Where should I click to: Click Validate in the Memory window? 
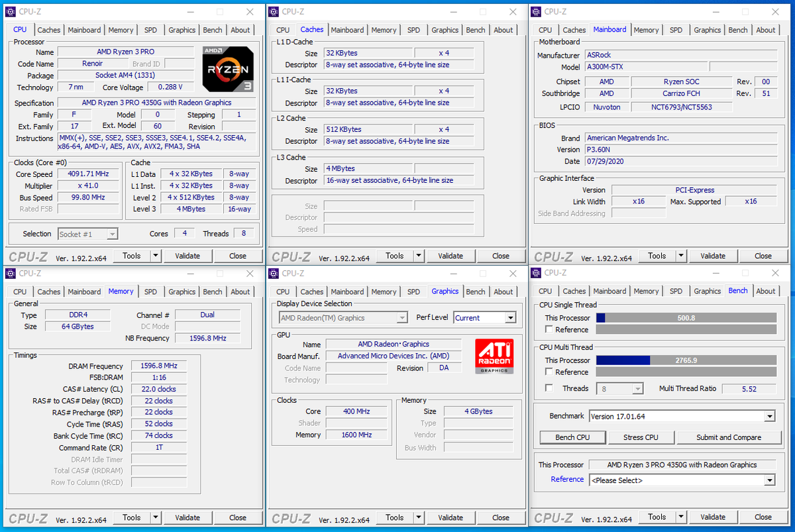187,517
